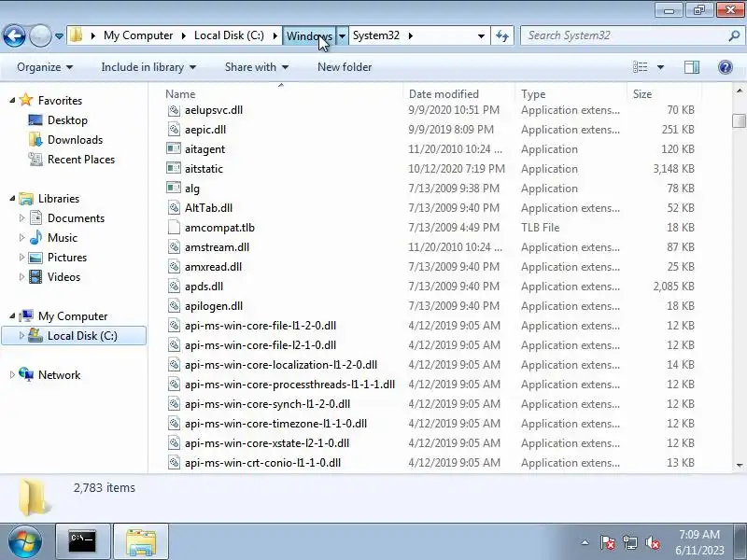Screen dimensions: 747x560
Task: Open the Share with menu
Action: (x=257, y=67)
